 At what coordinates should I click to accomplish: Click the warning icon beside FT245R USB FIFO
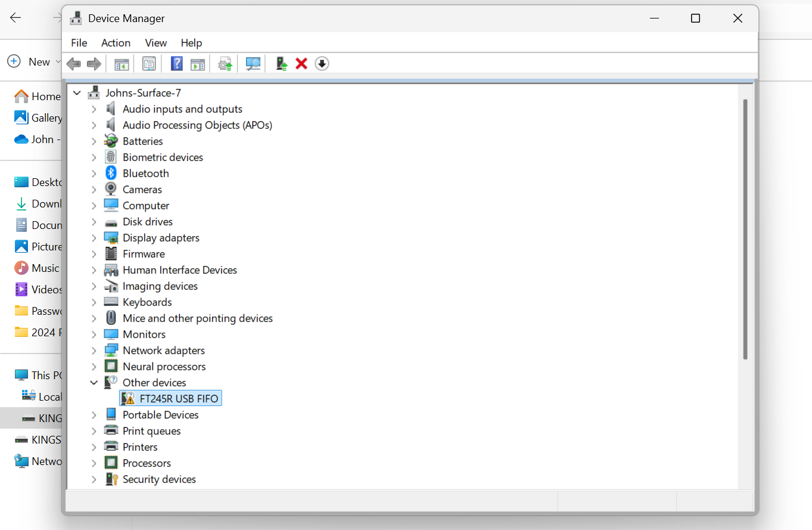click(127, 399)
